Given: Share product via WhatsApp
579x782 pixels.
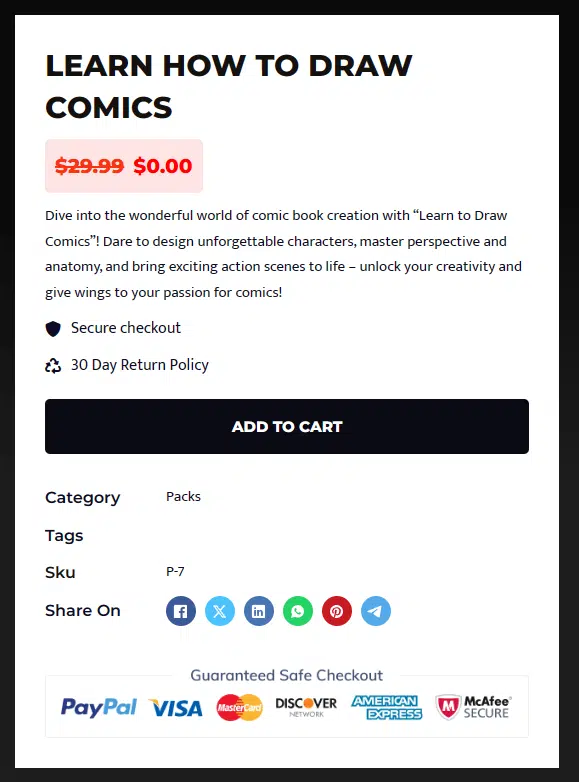Looking at the screenshot, I should tap(298, 611).
